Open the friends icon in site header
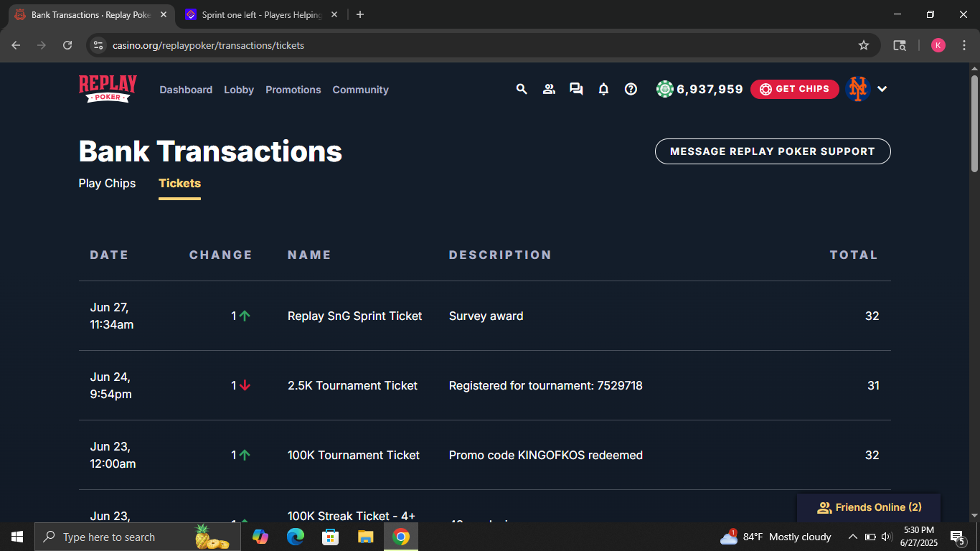The image size is (980, 551). [x=549, y=89]
